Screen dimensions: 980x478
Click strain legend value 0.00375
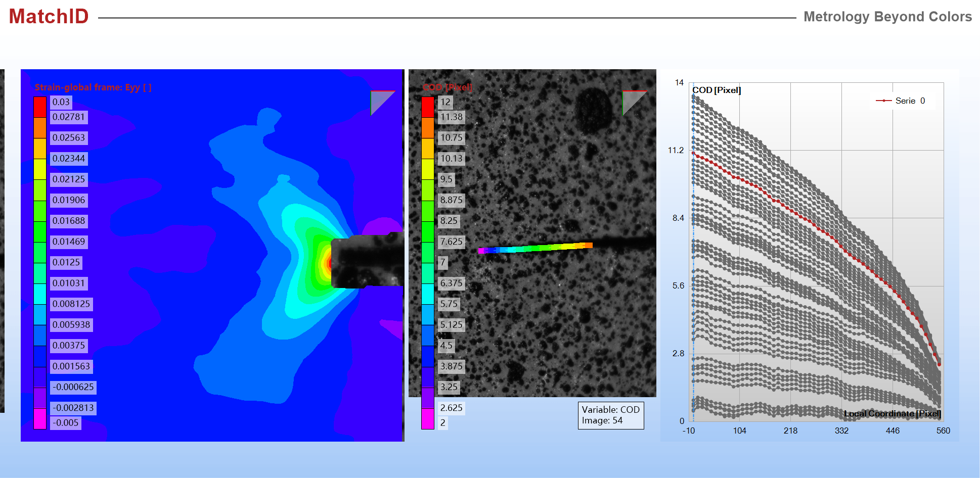pos(69,346)
